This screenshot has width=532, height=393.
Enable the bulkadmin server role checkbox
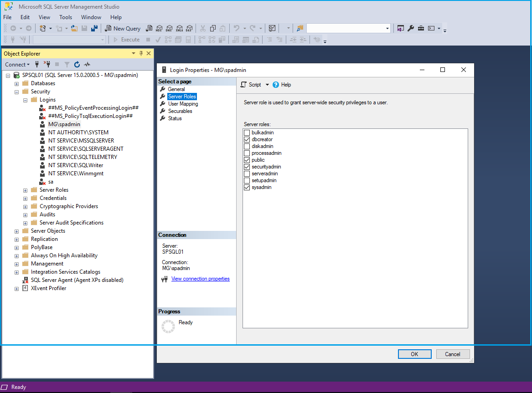point(247,133)
